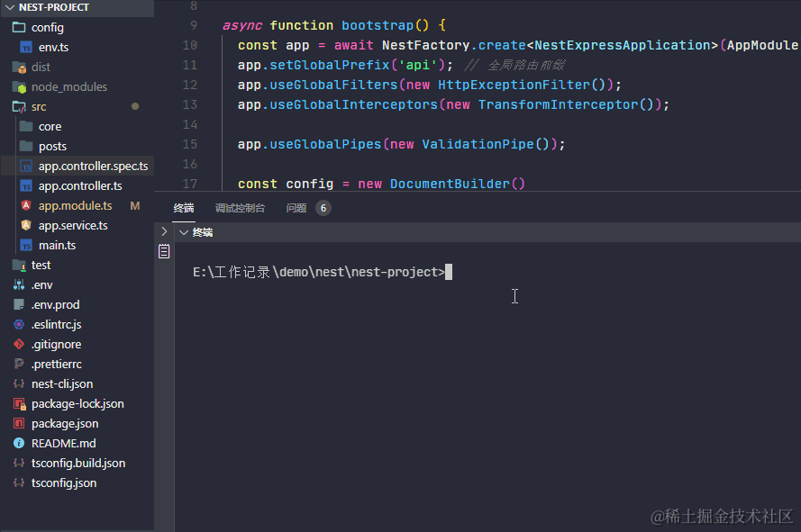Image resolution: width=801 pixels, height=532 pixels.
Task: Click useGlobalPipes on line 15
Action: tap(325, 144)
